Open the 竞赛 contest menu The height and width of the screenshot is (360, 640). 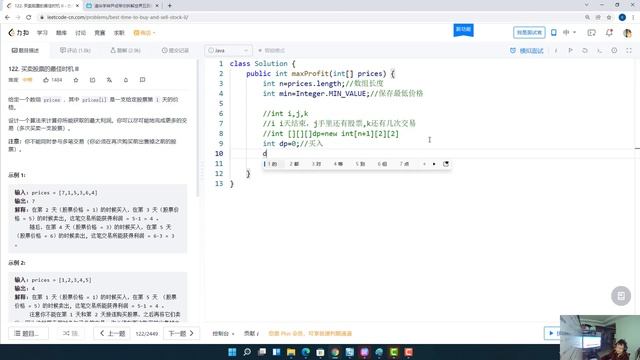click(100, 33)
